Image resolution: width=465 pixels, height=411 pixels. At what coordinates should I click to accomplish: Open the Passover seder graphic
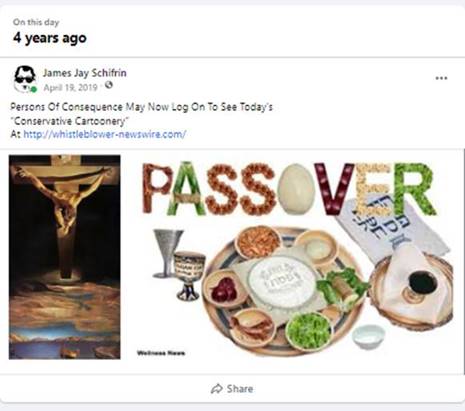point(296,258)
